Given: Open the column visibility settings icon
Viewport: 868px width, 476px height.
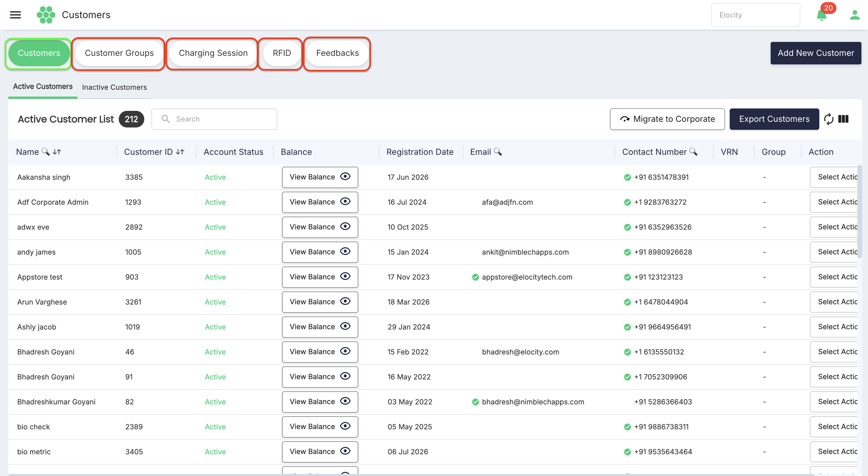Looking at the screenshot, I should [843, 119].
